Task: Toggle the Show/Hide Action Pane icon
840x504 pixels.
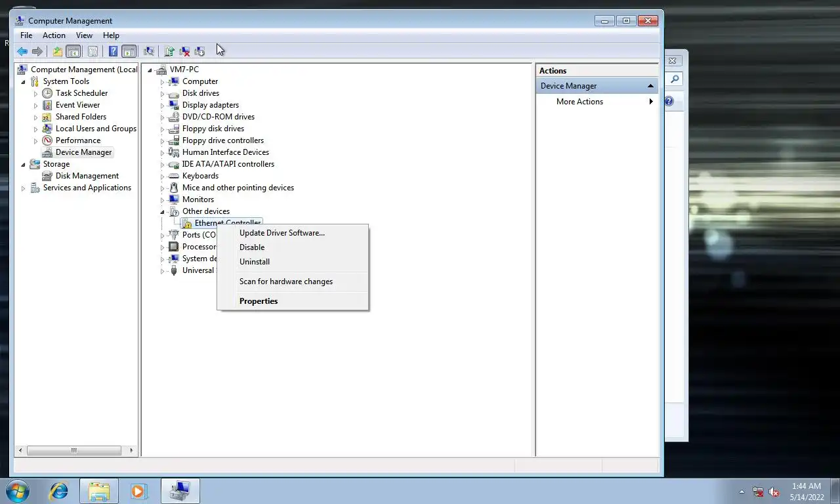Action: [x=129, y=51]
